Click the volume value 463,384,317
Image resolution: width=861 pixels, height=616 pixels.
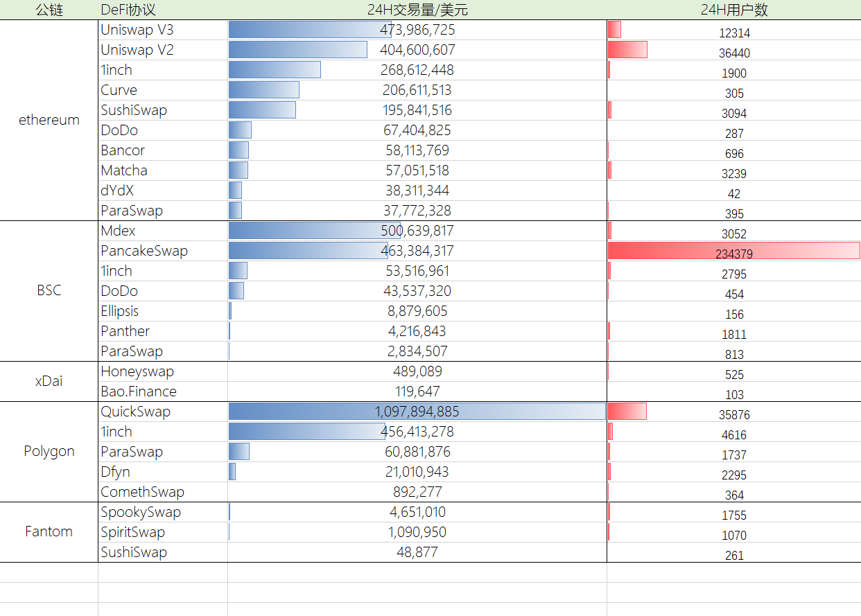[417, 251]
